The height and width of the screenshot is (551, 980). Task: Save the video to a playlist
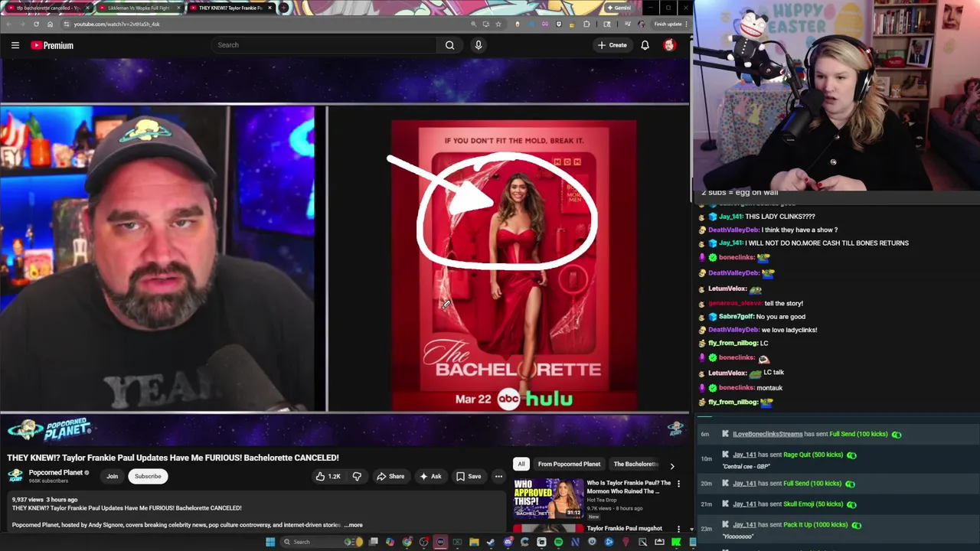tap(469, 476)
